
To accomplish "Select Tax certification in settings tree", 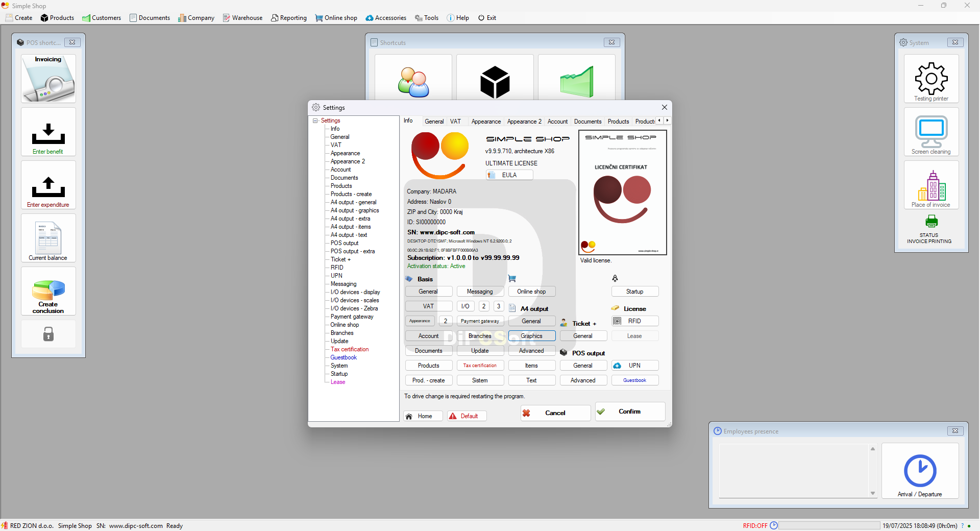I will pos(350,349).
